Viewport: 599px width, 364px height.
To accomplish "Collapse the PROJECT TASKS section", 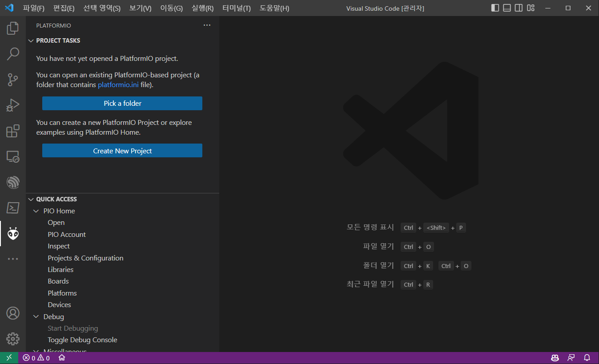I will pyautogui.click(x=31, y=40).
